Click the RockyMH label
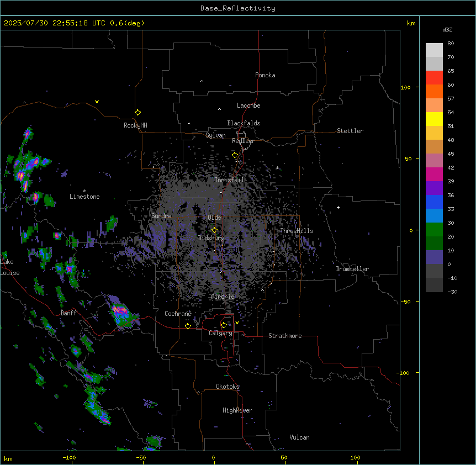This screenshot has height=465, width=476. (135, 125)
